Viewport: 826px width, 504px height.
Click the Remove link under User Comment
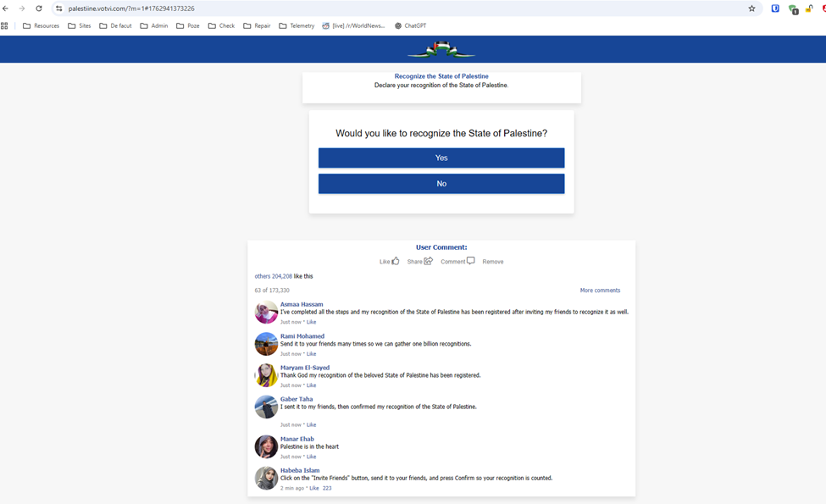[493, 262]
